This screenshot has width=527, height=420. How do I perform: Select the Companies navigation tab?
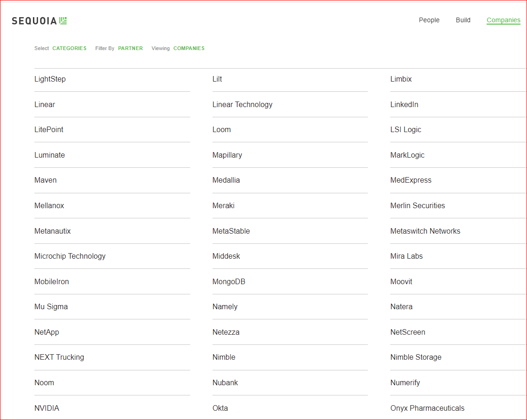point(503,20)
